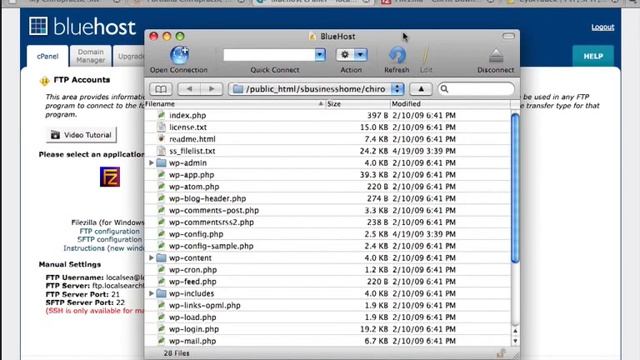The width and height of the screenshot is (640, 360).
Task: Select the wp-cron.php file
Action: tap(193, 270)
